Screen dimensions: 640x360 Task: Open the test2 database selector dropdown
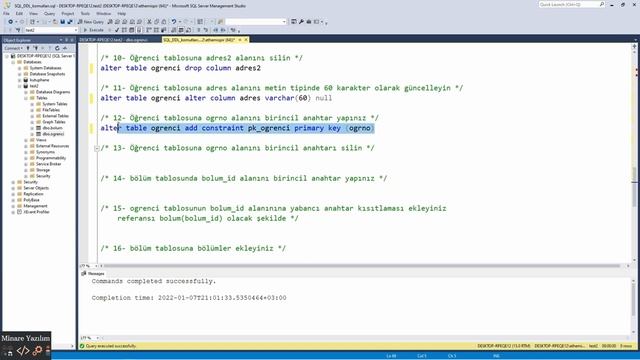point(51,30)
